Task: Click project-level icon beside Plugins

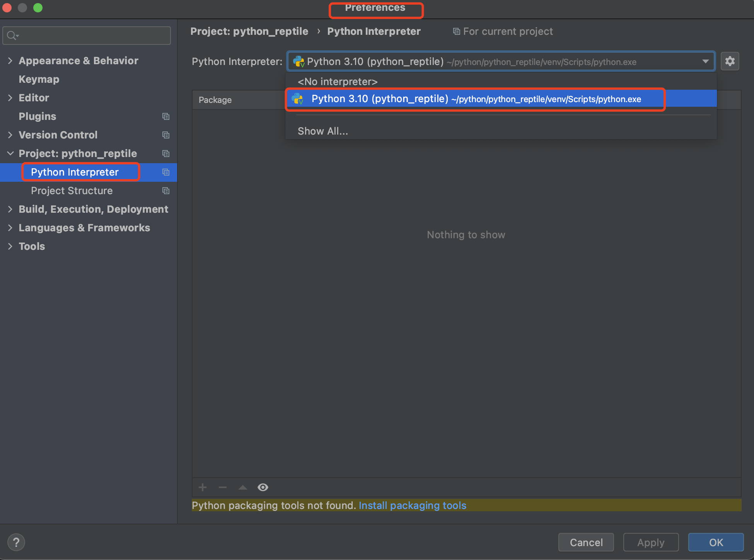Action: coord(166,116)
